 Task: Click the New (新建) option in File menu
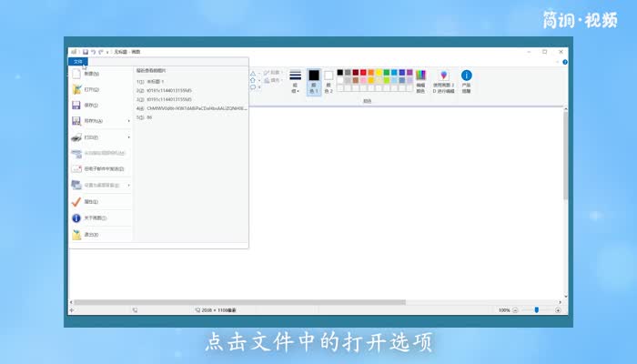(91, 74)
